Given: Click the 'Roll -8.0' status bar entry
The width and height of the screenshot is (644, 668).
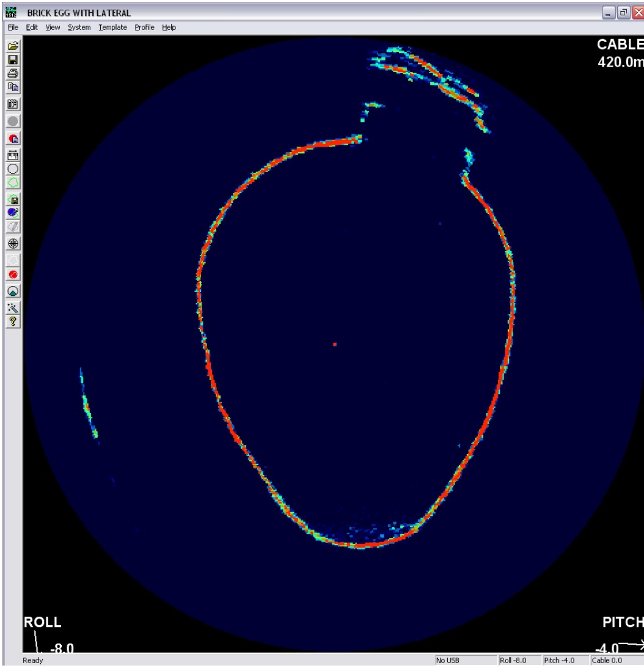Looking at the screenshot, I should 519,660.
